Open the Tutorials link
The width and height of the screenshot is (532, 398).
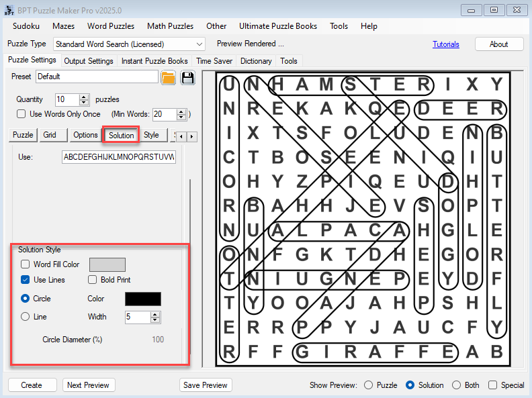[446, 44]
